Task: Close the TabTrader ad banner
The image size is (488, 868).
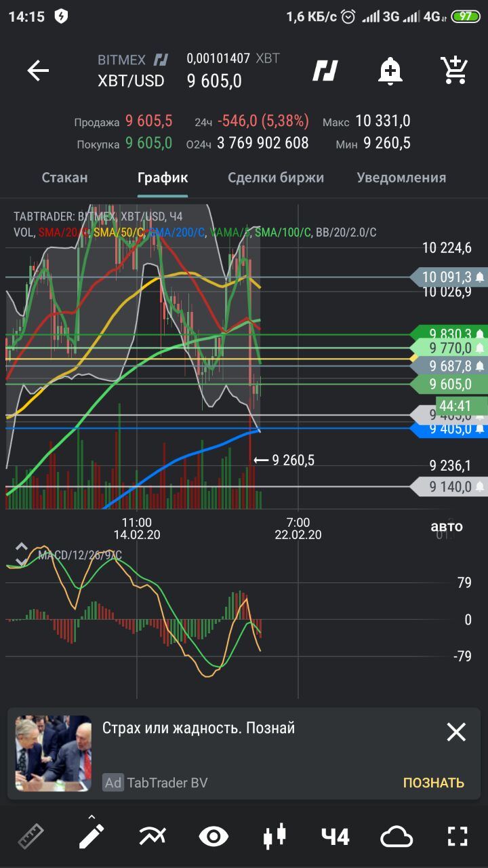Action: coord(456,732)
